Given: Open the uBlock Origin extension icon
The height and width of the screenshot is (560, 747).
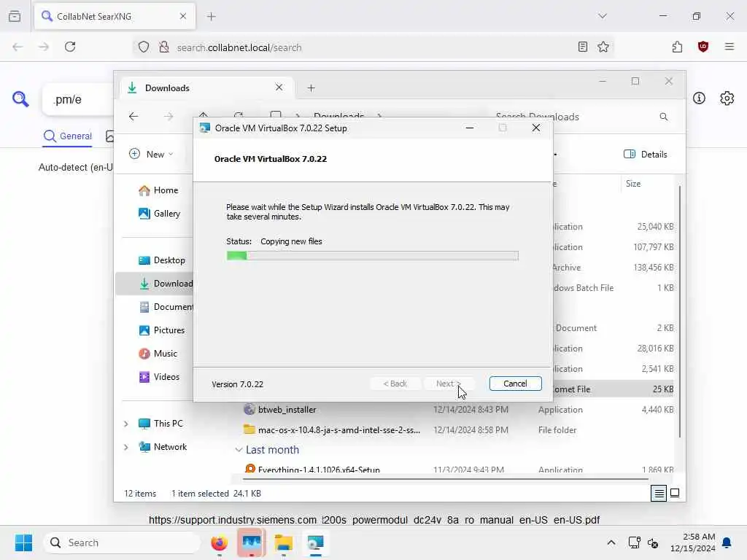Looking at the screenshot, I should [703, 47].
